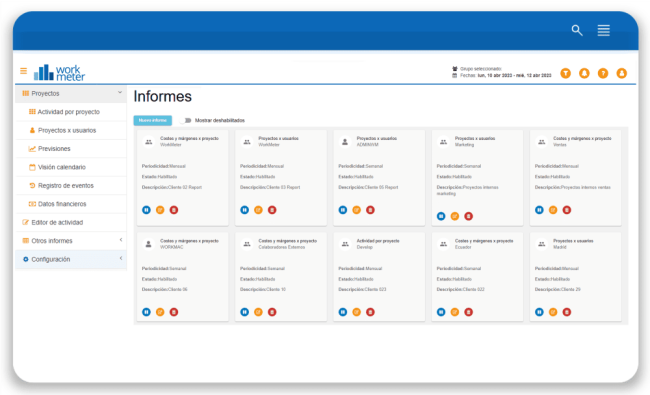
Task: Click the Nuevo informe button
Action: point(153,121)
